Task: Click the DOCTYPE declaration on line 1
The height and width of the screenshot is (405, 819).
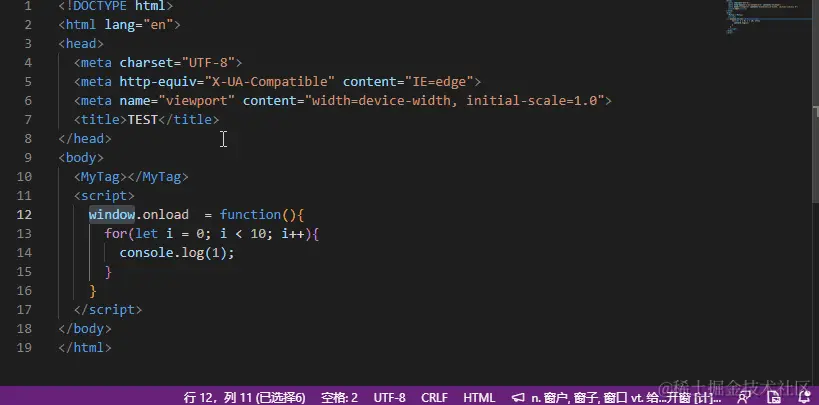Action: click(115, 6)
